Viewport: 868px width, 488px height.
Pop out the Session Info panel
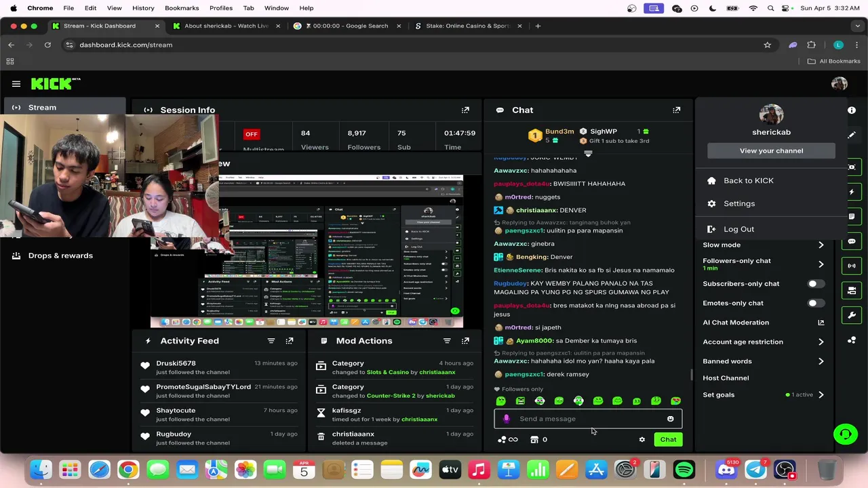click(x=465, y=110)
